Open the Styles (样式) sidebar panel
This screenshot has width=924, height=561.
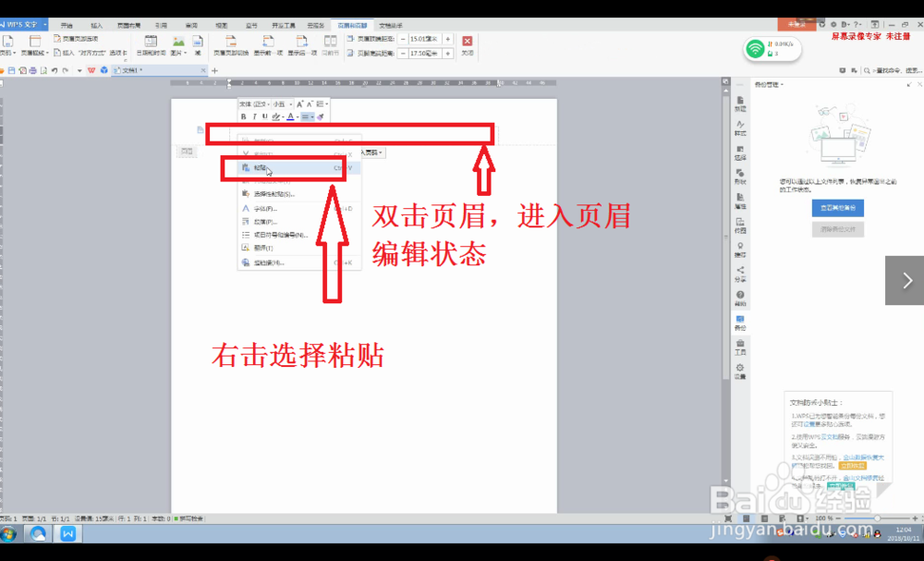click(740, 128)
